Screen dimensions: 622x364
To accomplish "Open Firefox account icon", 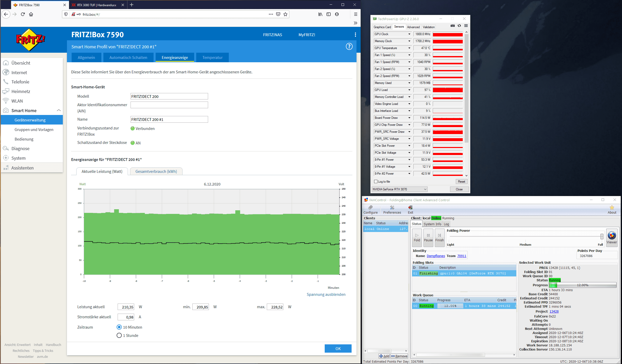I will pyautogui.click(x=337, y=14).
